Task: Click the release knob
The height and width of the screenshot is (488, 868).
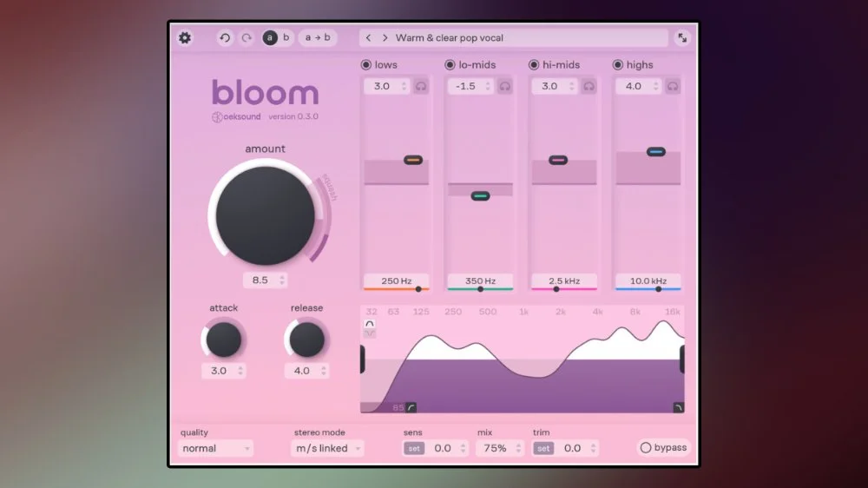Action: (x=306, y=339)
